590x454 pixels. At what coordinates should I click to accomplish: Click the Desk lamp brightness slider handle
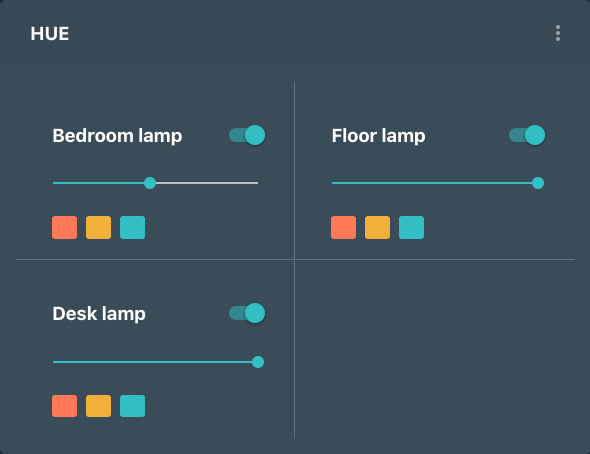[258, 362]
